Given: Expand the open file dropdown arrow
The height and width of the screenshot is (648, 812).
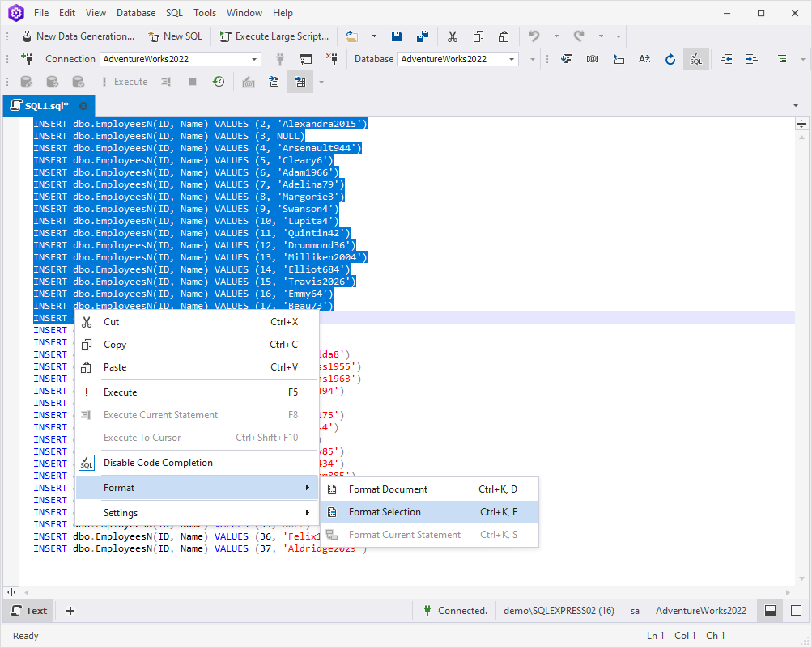Looking at the screenshot, I should tap(374, 36).
